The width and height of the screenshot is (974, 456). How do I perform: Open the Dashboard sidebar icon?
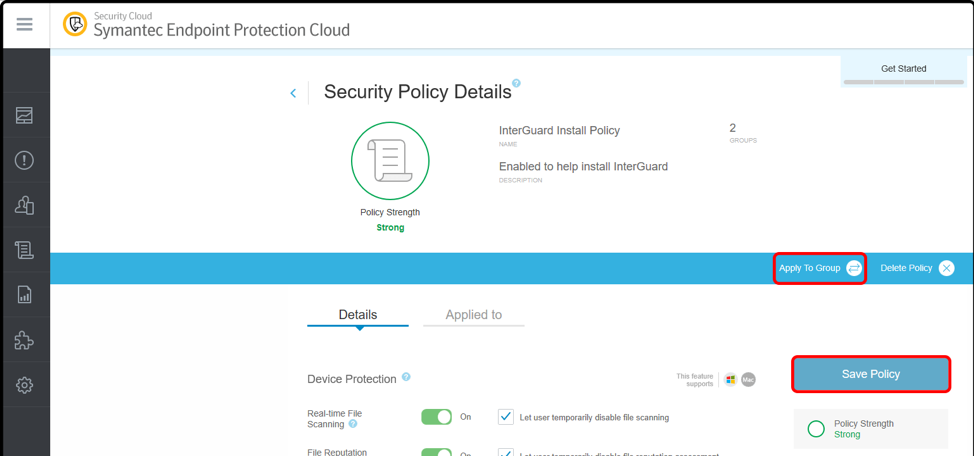click(24, 115)
